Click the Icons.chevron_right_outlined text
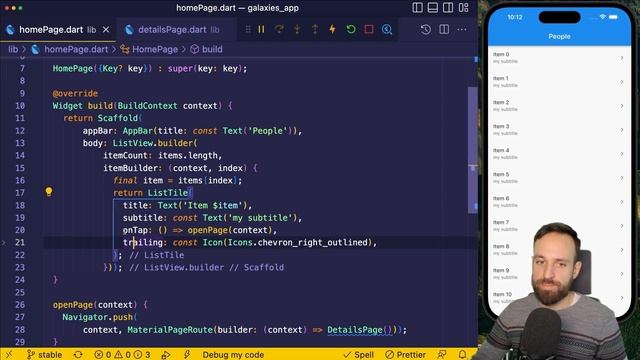The height and width of the screenshot is (360, 640). click(298, 242)
